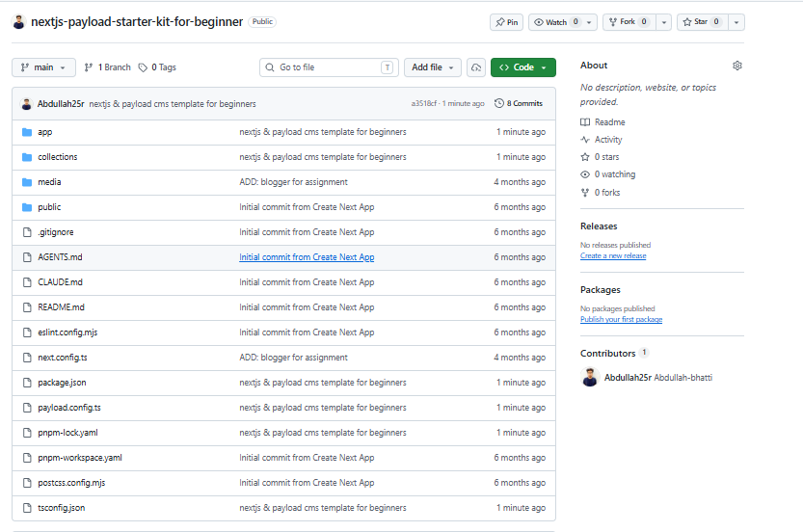Open the pnpm-lock.yaml file

coord(67,433)
